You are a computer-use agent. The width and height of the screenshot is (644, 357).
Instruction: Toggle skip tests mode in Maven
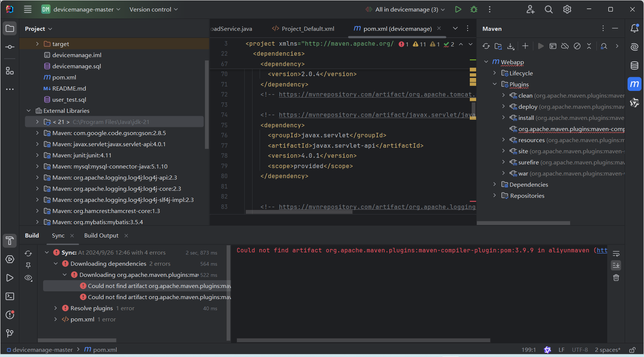click(x=577, y=46)
